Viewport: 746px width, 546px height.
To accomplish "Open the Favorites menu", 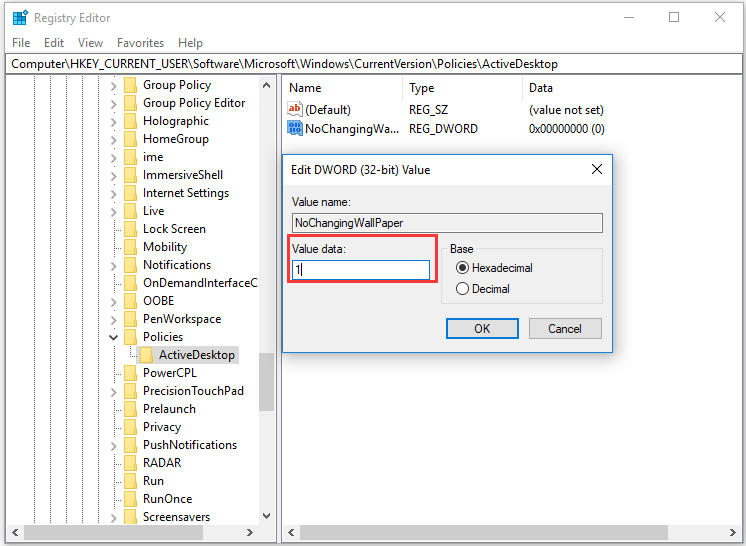I will pyautogui.click(x=140, y=43).
